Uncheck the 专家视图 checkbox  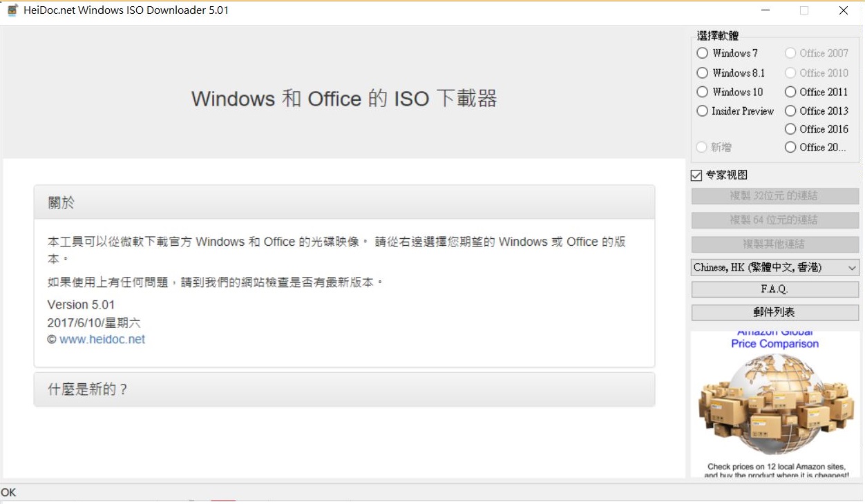[x=696, y=175]
